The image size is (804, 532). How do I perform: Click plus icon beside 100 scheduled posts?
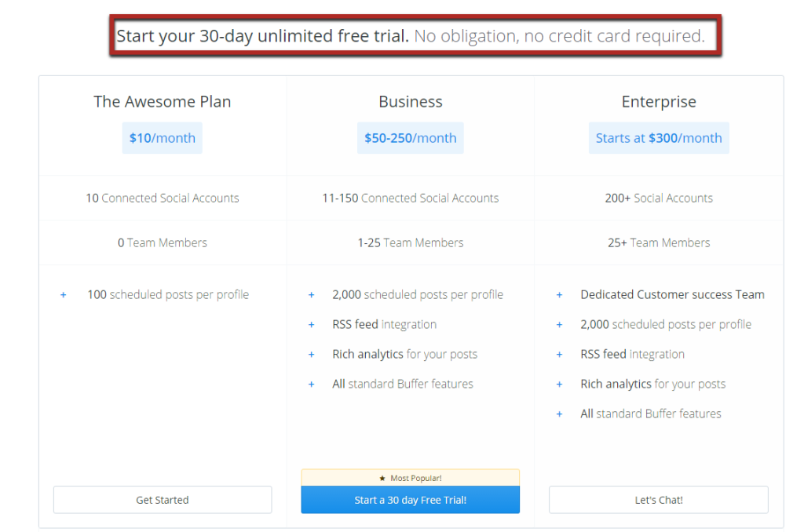(x=63, y=295)
